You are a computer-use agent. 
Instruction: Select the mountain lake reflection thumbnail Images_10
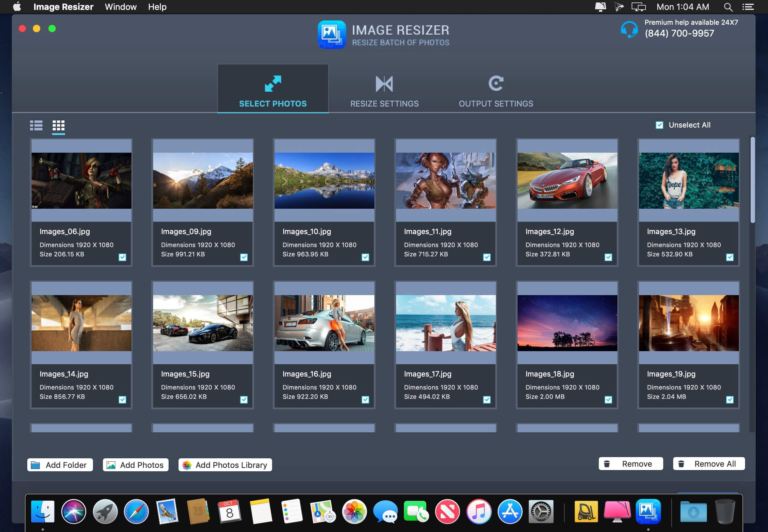(324, 181)
